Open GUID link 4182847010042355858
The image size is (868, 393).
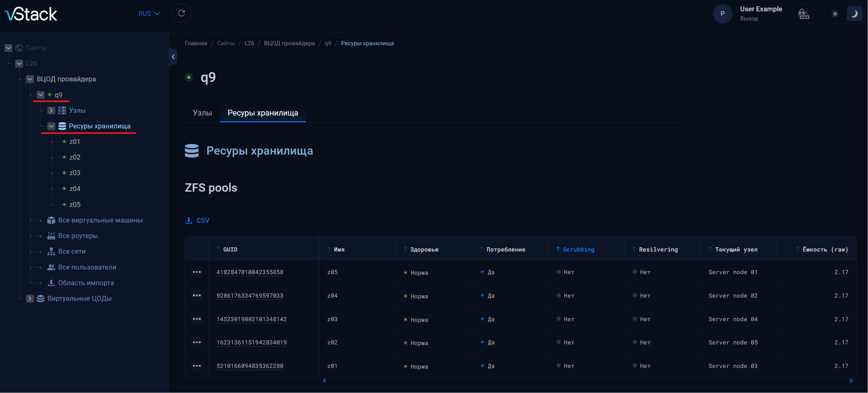250,272
